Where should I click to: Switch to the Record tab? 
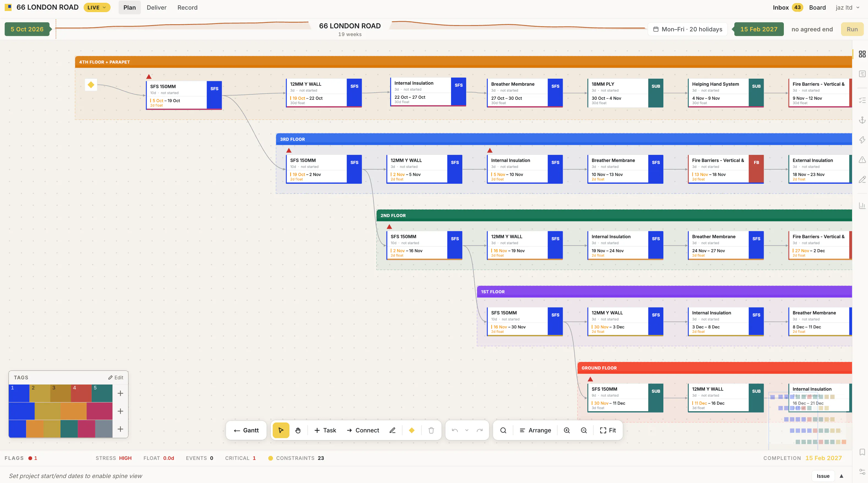coord(187,7)
